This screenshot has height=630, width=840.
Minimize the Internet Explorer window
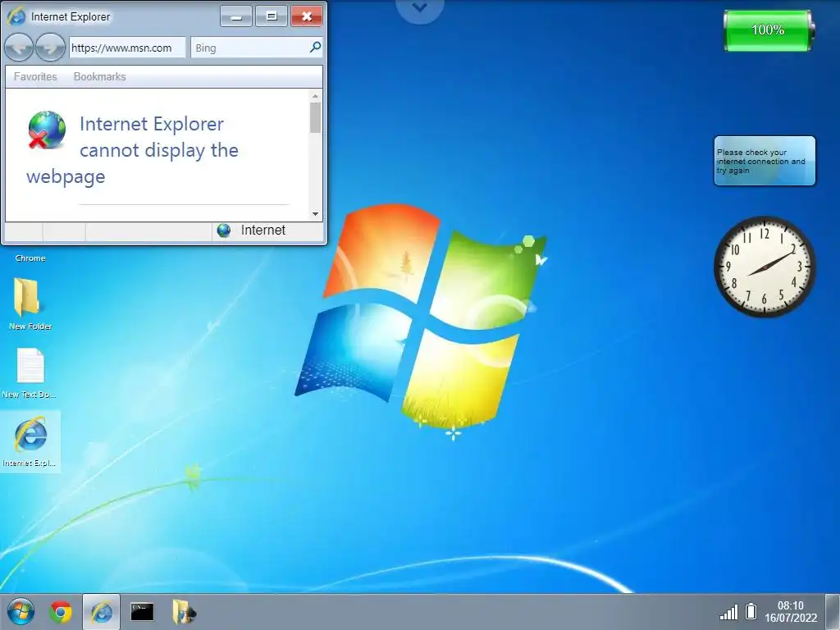(x=235, y=16)
